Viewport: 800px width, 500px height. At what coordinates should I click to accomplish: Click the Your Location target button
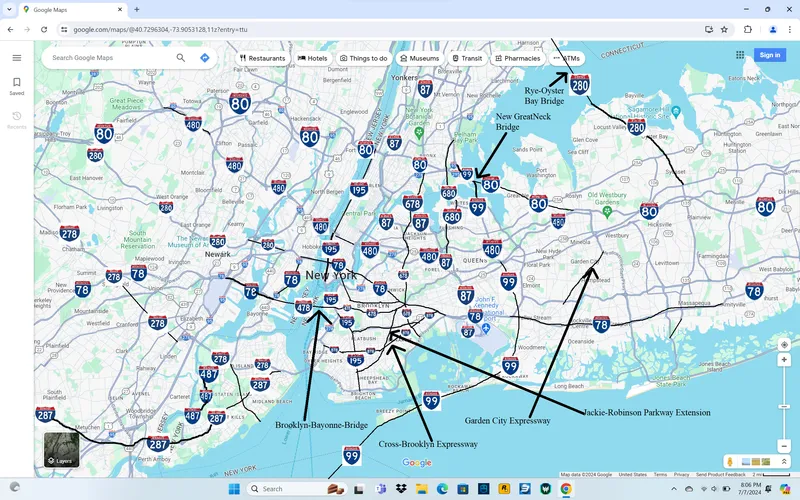coord(784,344)
